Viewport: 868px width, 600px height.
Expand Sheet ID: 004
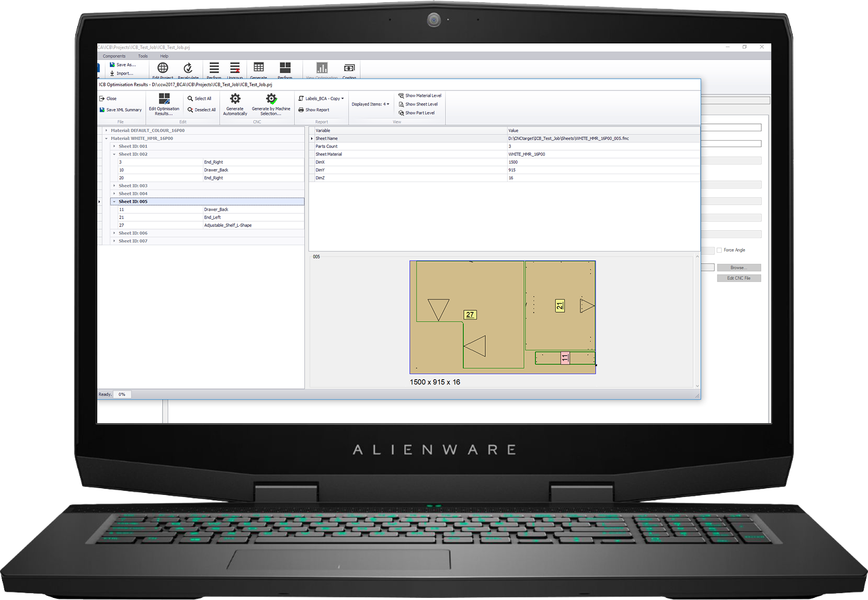click(114, 194)
